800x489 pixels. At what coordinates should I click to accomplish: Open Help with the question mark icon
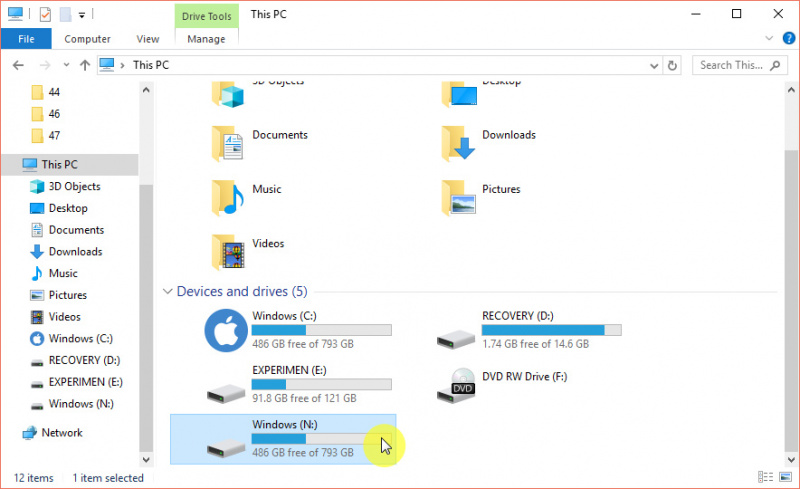[789, 38]
